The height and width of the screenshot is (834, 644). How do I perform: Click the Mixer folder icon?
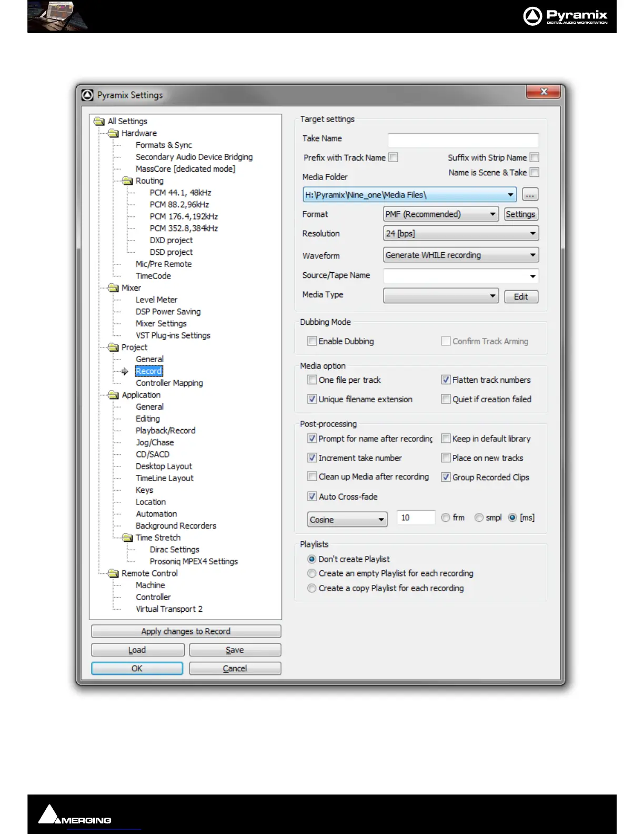click(113, 287)
